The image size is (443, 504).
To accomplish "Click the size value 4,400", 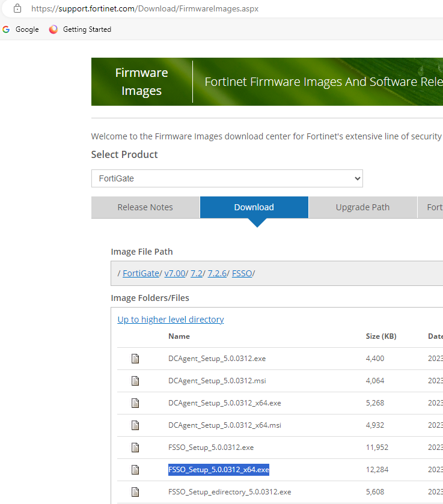I will point(375,359).
